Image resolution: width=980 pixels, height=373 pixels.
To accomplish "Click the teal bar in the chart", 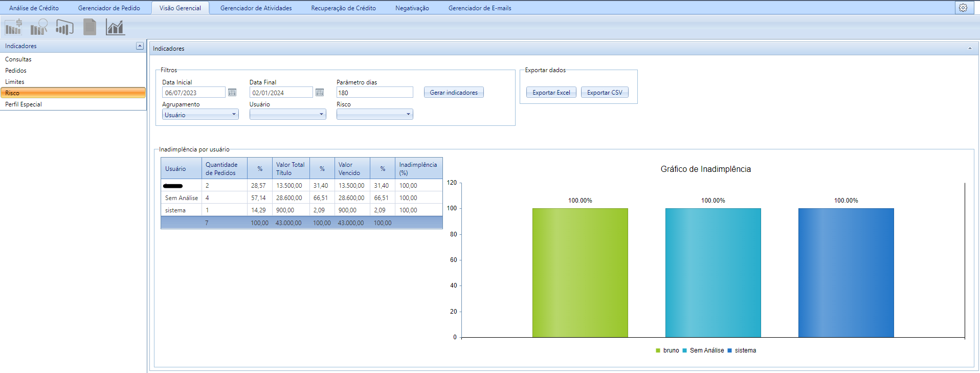I will 713,273.
